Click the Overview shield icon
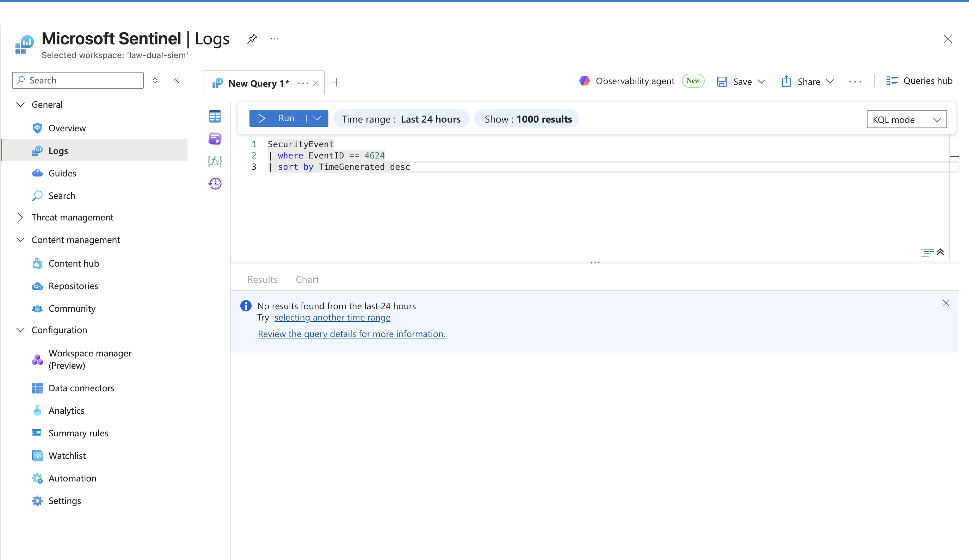 click(x=37, y=128)
